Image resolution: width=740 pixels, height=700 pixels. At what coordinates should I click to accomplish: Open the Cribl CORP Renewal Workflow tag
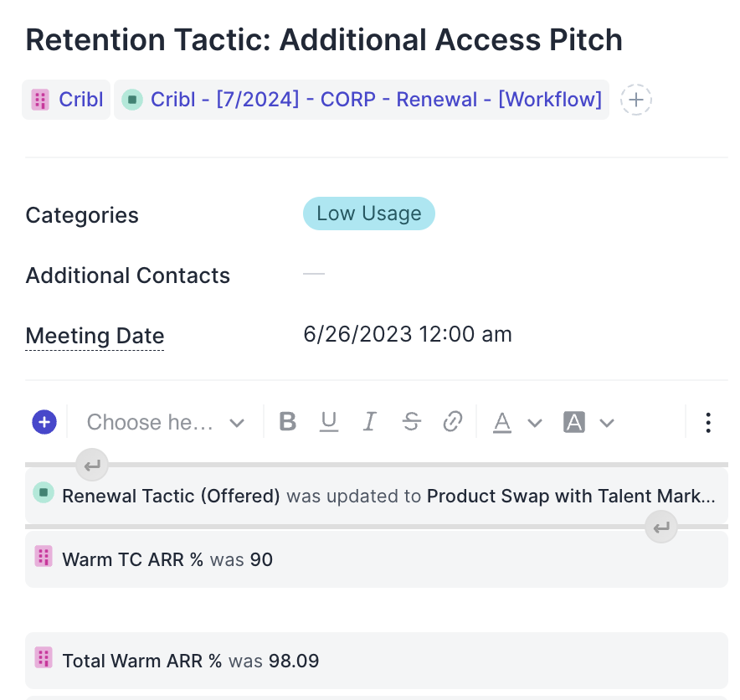click(x=362, y=100)
